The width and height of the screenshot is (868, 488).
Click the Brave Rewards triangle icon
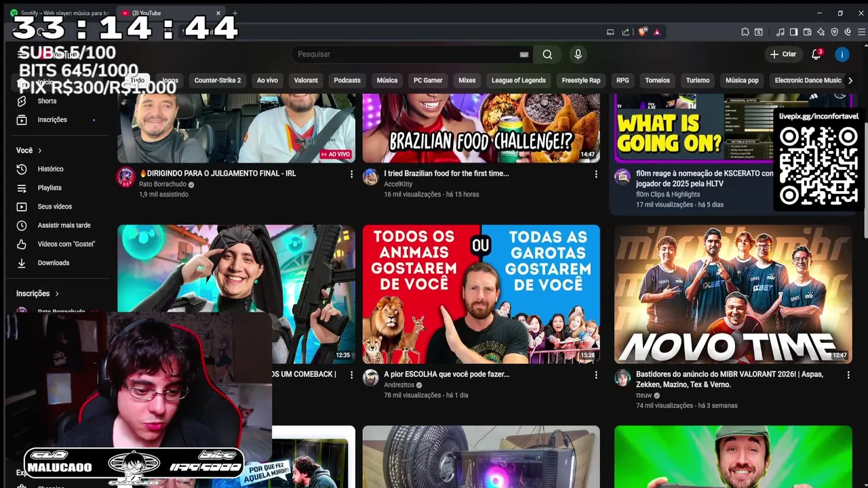pyautogui.click(x=657, y=32)
